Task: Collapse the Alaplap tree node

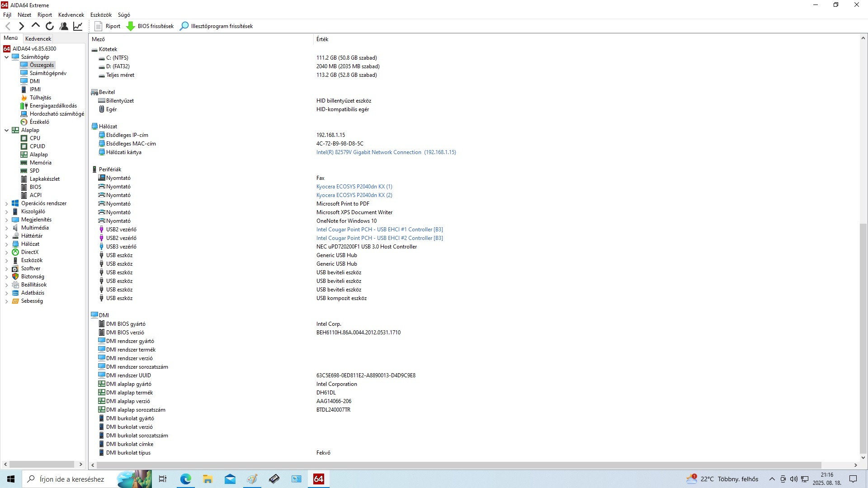Action: pyautogui.click(x=6, y=130)
